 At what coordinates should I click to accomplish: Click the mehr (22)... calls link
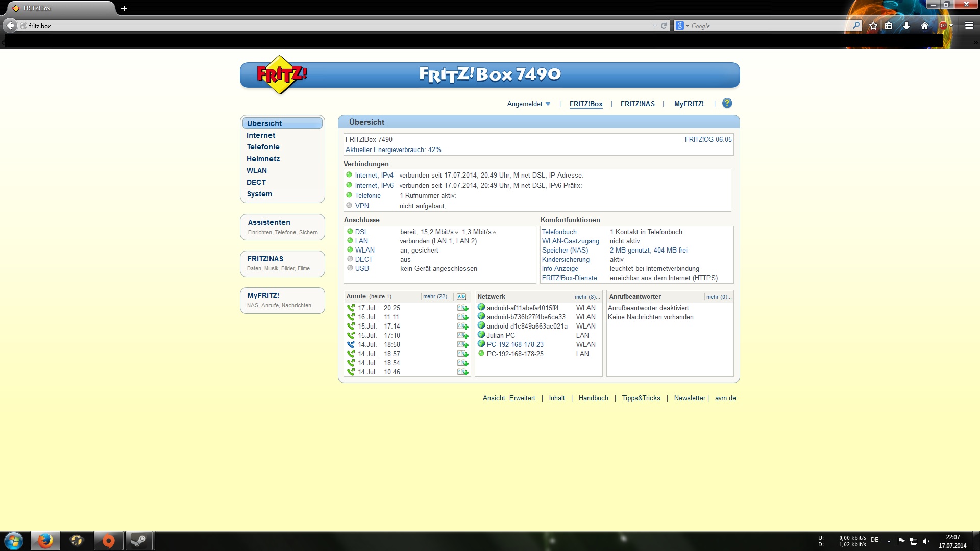pos(437,297)
